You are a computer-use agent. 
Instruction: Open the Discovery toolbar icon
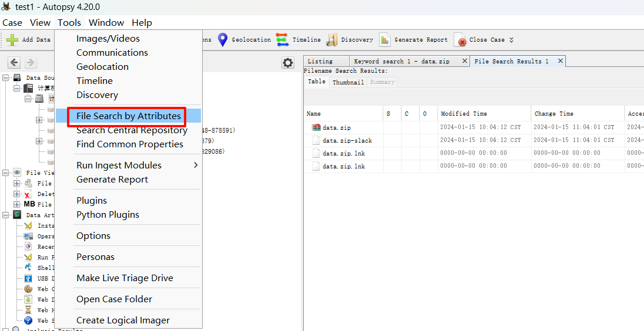pos(332,40)
